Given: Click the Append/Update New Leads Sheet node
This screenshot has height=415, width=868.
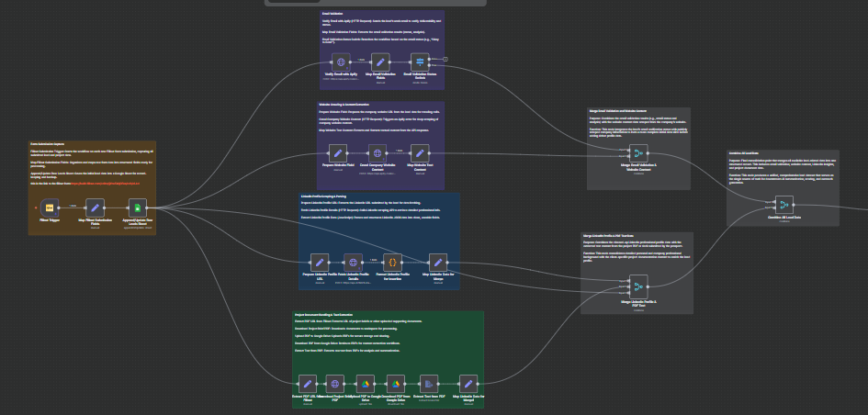Looking at the screenshot, I should 137,208.
